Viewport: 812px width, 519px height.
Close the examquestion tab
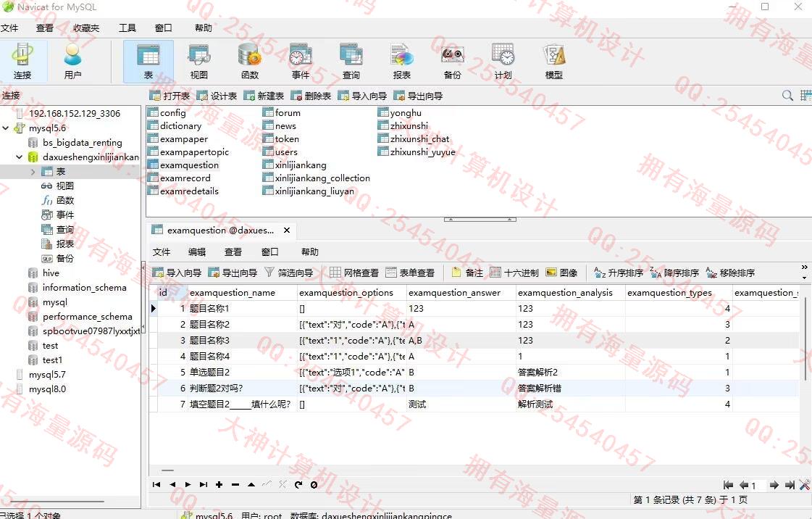click(x=286, y=230)
